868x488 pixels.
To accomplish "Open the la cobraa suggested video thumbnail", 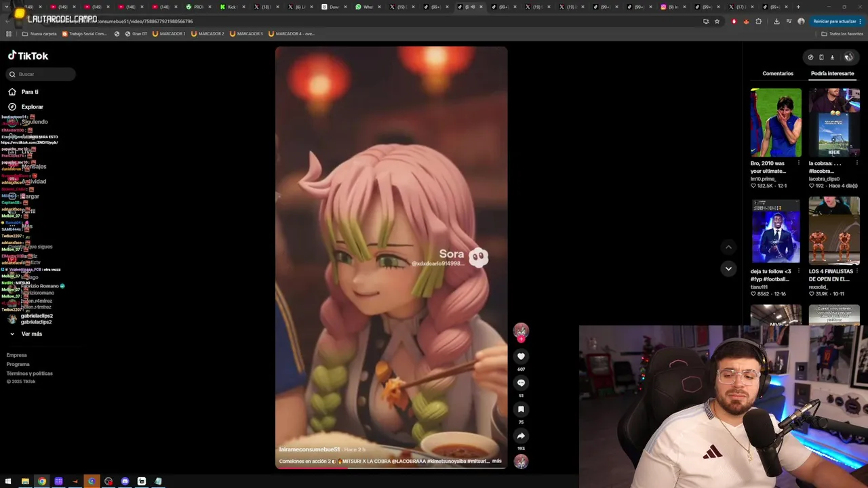I will 834,122.
